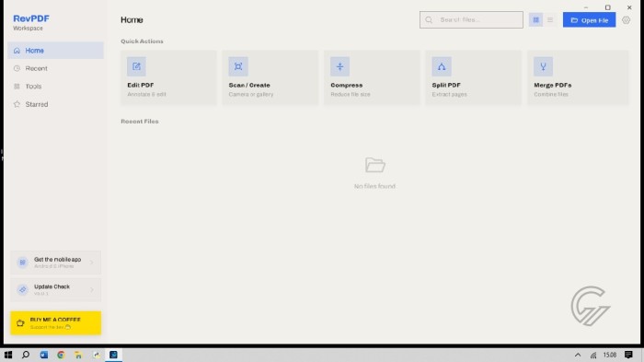Screen dimensions: 644x362
Task: Click the network tray icon
Action: [x=593, y=355]
